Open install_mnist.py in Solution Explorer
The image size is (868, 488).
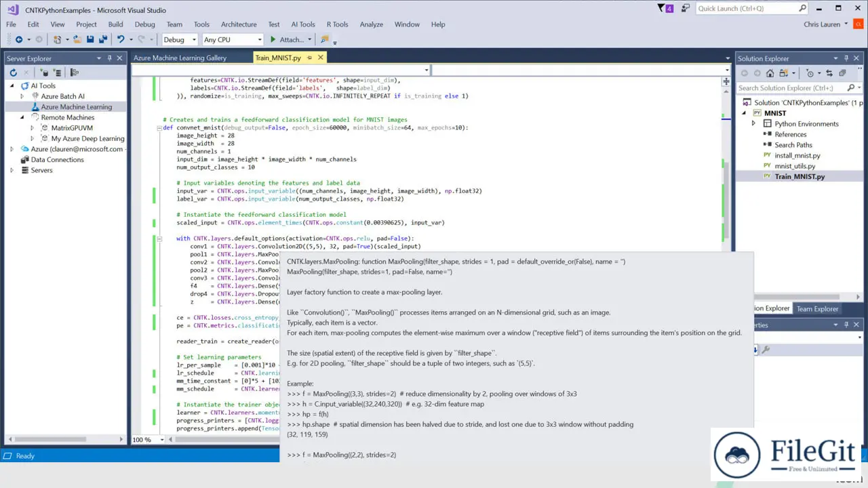(x=797, y=155)
